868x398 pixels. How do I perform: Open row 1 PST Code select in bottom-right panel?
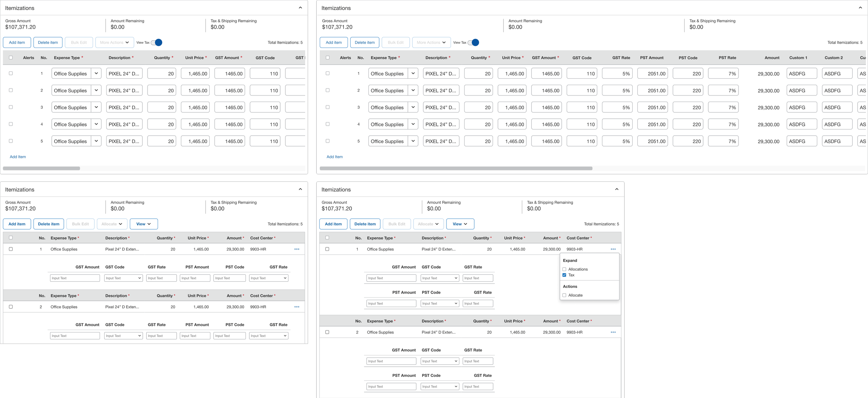click(x=440, y=303)
